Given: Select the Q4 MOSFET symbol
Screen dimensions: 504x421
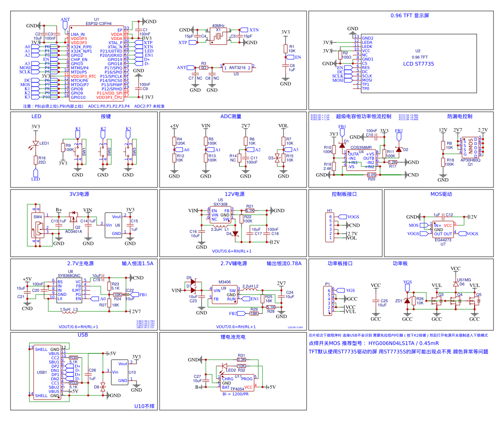Looking at the screenshot, I should (456, 300).
